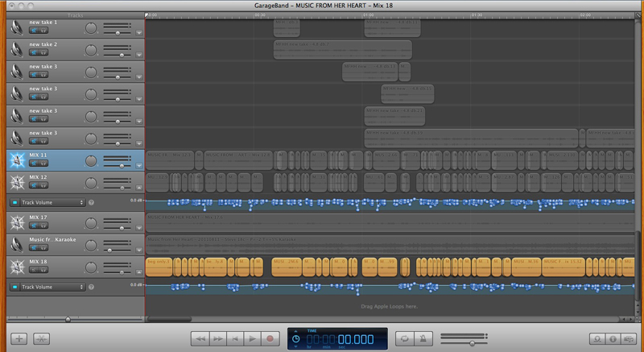Click the Add New Track plus button
The image size is (644, 352).
[x=20, y=339]
